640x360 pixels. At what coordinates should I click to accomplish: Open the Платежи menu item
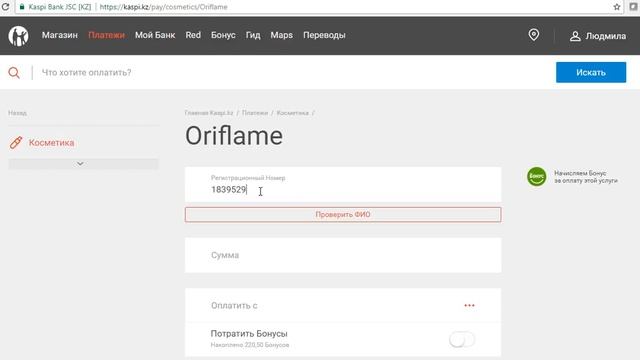click(106, 35)
